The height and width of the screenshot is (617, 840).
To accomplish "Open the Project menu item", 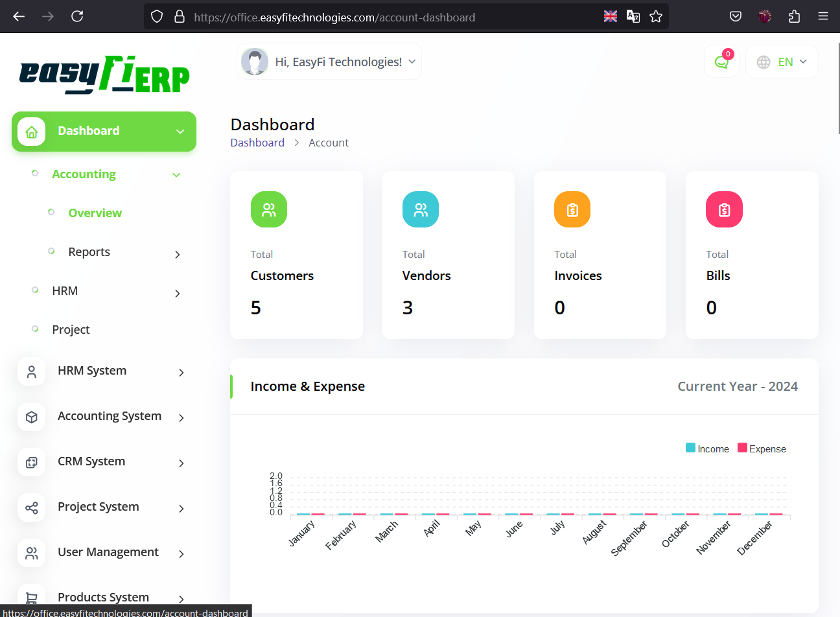I will [x=71, y=330].
